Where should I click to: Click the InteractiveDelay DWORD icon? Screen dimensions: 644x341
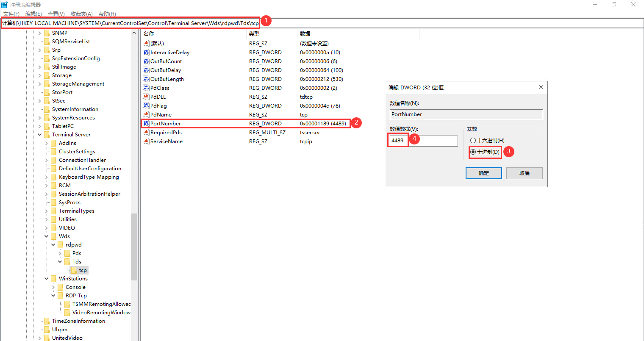pos(146,52)
